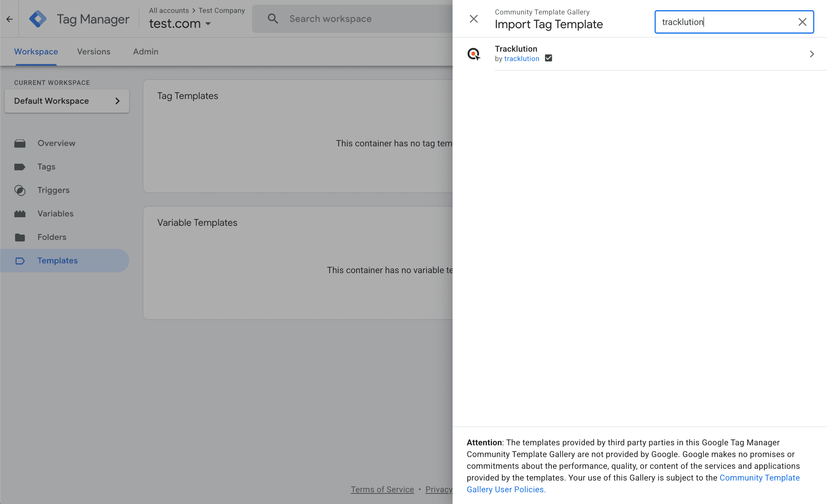Click the Tags icon in sidebar

click(x=20, y=167)
